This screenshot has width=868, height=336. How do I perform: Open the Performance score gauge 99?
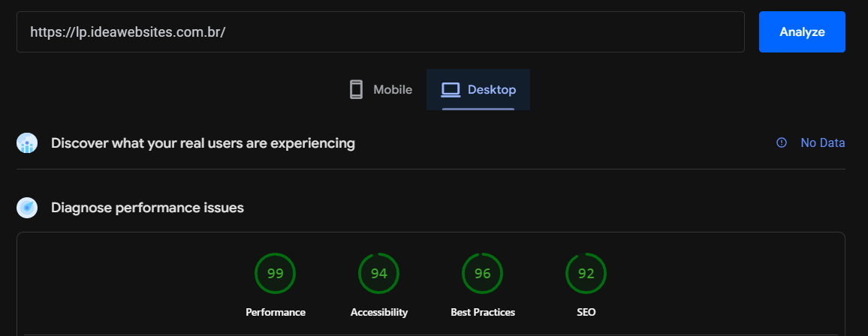pyautogui.click(x=275, y=274)
